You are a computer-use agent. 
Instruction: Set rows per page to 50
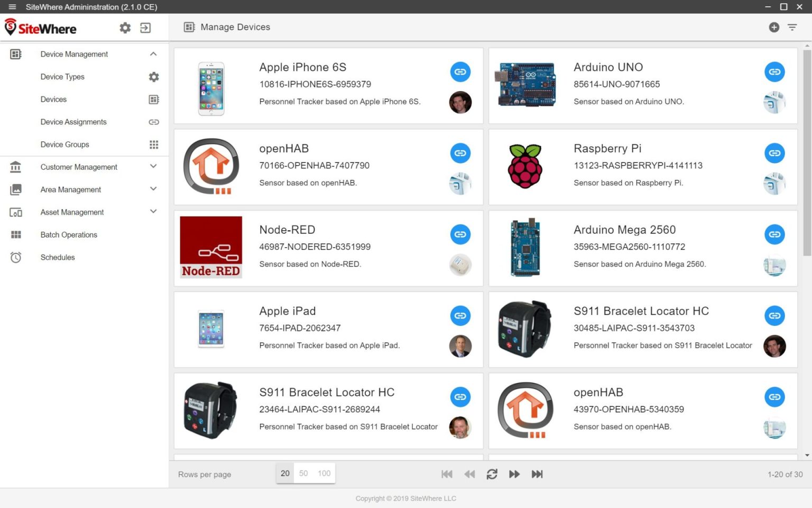click(x=303, y=474)
